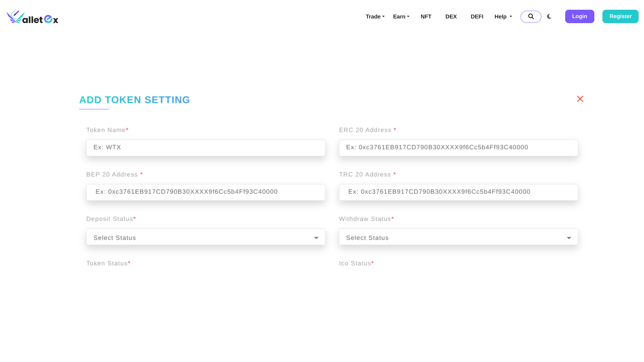Image resolution: width=644 pixels, height=362 pixels.
Task: Expand the Earn menu
Action: 401,16
